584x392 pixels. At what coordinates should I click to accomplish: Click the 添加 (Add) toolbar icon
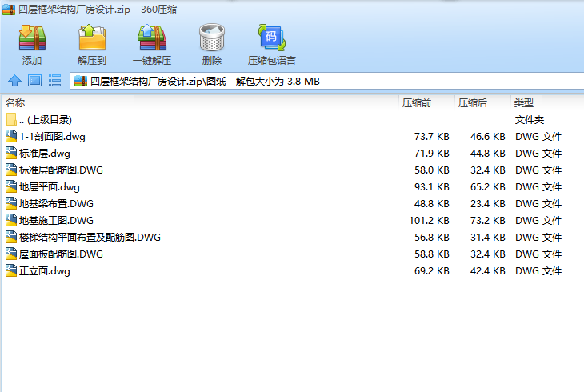pyautogui.click(x=32, y=38)
